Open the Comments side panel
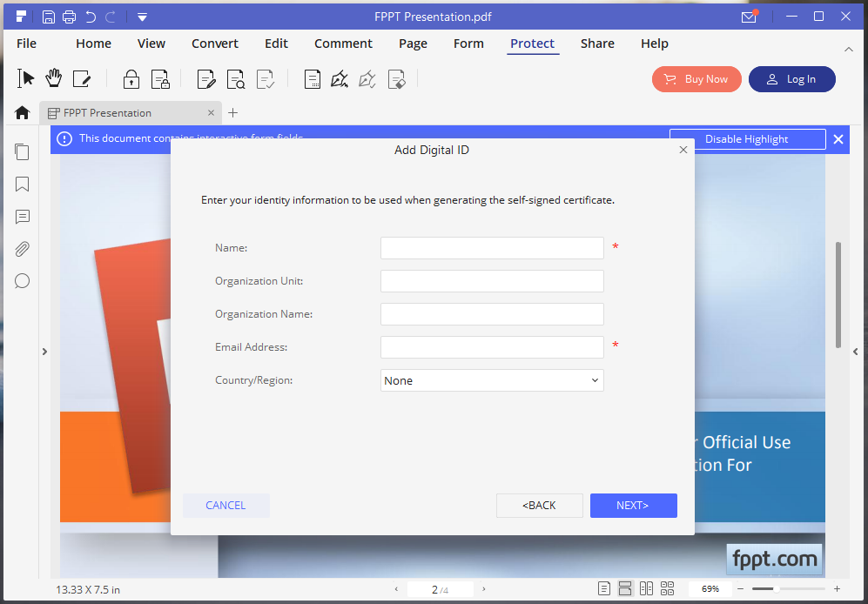 (x=23, y=217)
